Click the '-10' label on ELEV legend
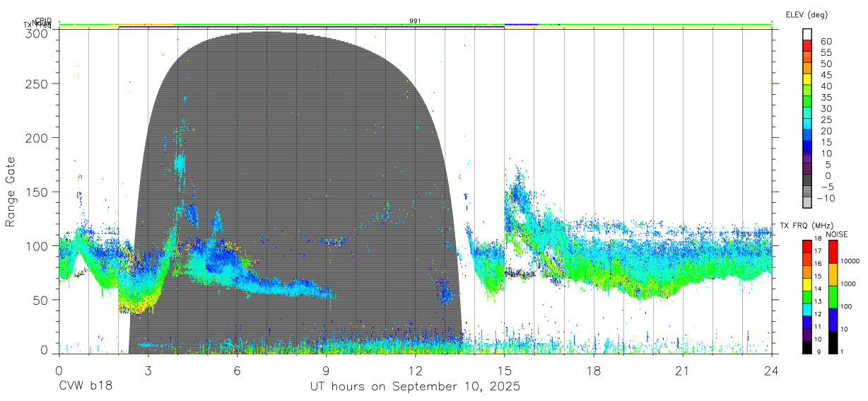 pos(824,199)
